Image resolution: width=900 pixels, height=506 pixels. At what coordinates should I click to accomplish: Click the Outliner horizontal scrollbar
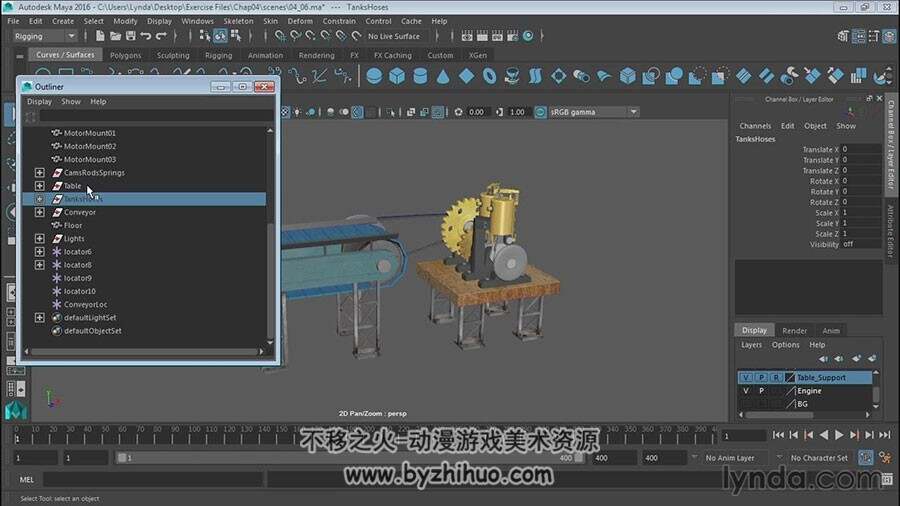click(x=143, y=351)
